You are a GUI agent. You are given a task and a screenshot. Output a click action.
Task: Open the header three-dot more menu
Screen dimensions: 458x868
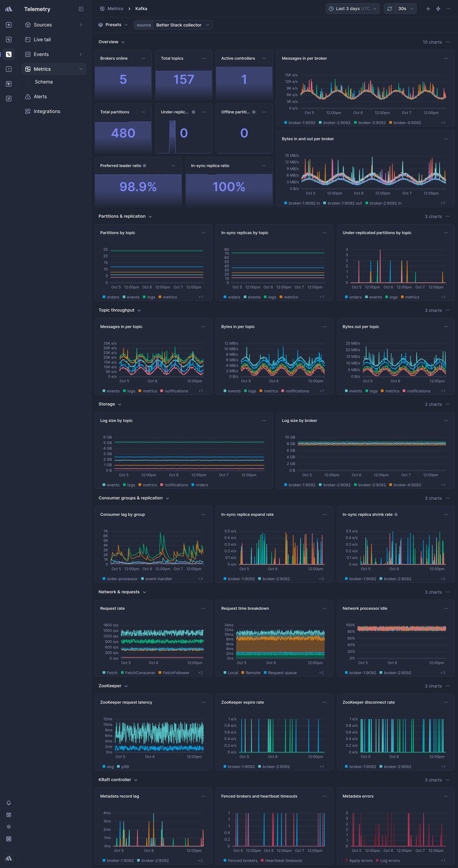[448, 9]
